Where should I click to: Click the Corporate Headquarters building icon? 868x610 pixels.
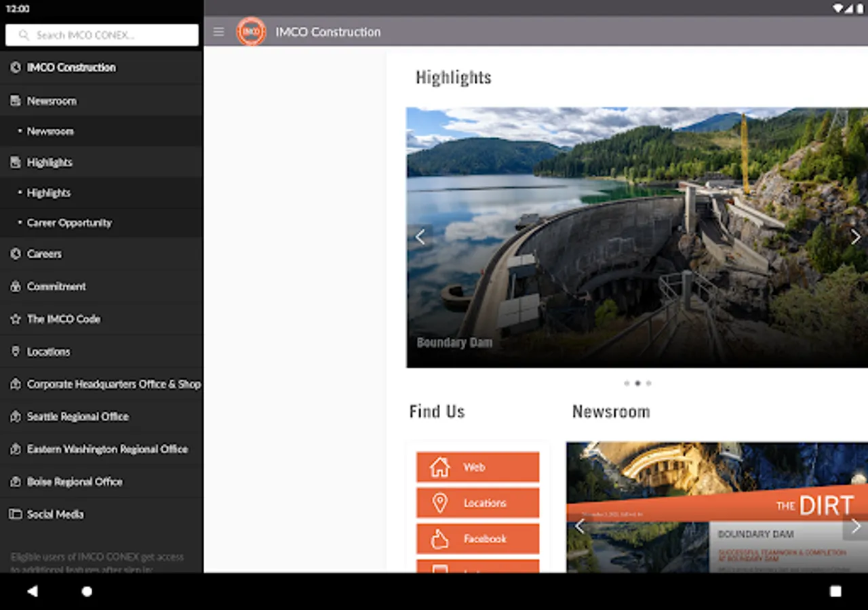click(16, 384)
